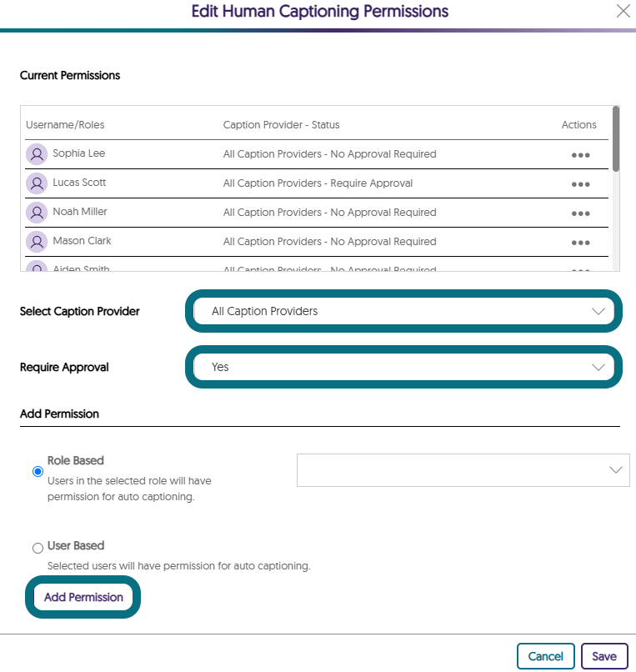Screen dimensions: 636x672
Task: Click the Cancel button
Action: click(546, 656)
